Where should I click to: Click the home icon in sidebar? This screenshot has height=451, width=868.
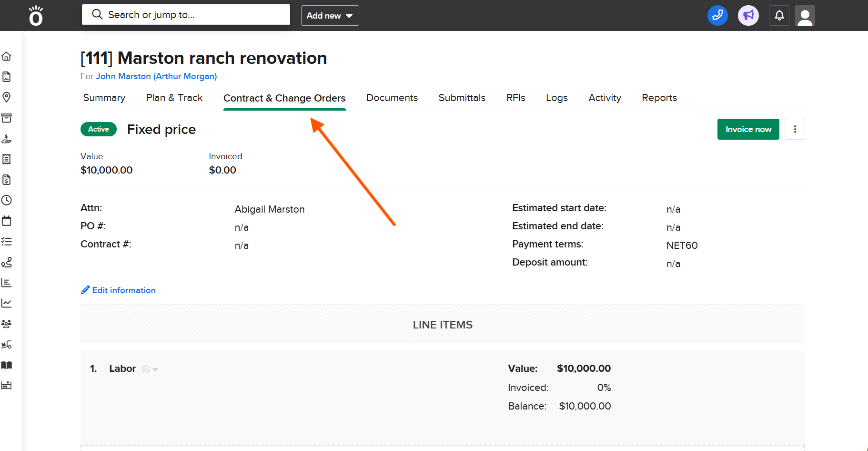(7, 56)
